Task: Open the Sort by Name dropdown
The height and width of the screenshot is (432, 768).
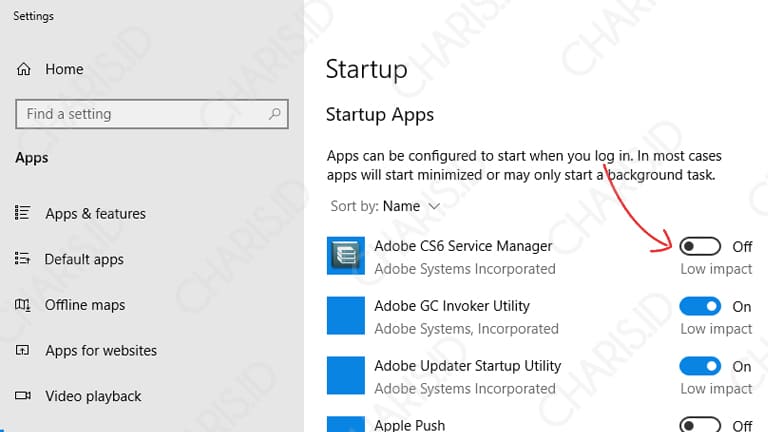Action: click(385, 206)
